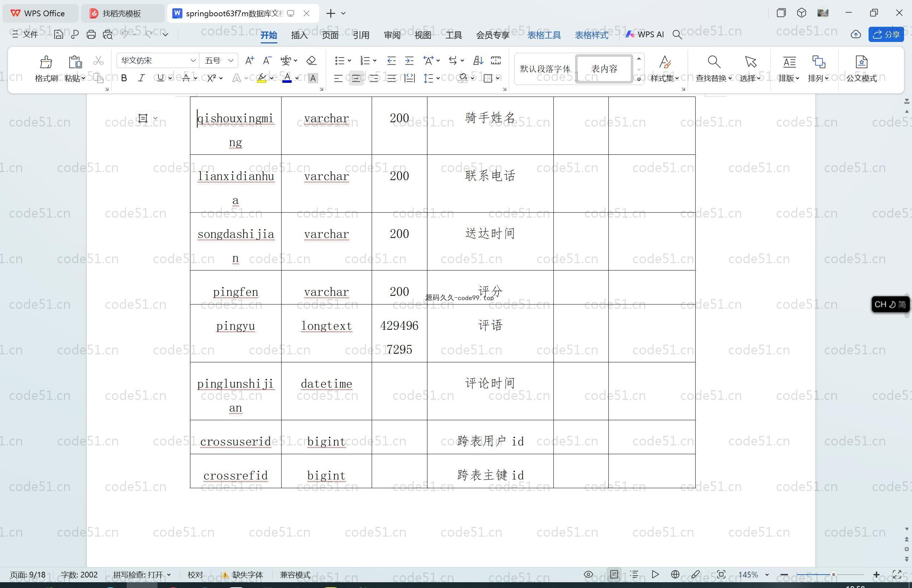Image resolution: width=912 pixels, height=588 pixels.
Task: Click the Print Preview icon
Action: pyautogui.click(x=108, y=34)
